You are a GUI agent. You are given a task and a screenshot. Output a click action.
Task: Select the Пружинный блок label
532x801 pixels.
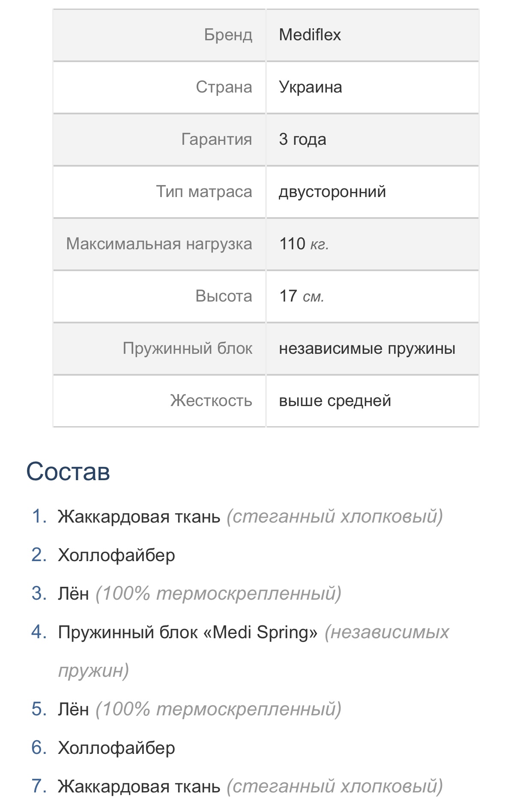click(x=187, y=349)
